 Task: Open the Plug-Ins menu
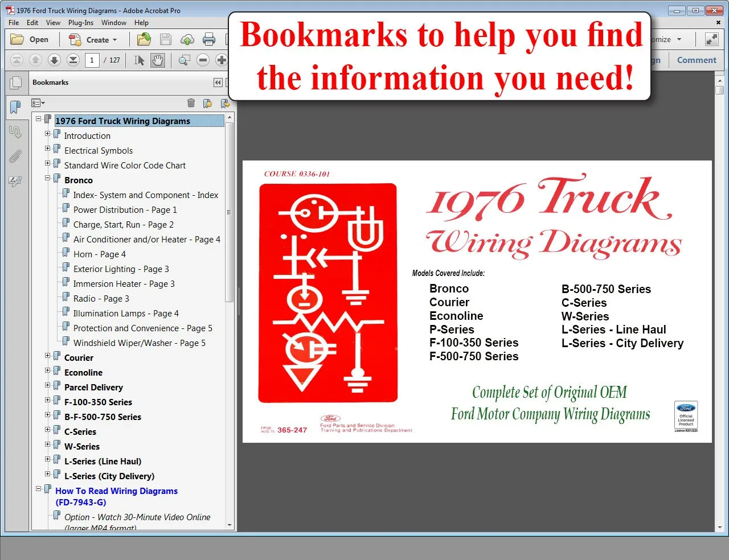point(81,23)
